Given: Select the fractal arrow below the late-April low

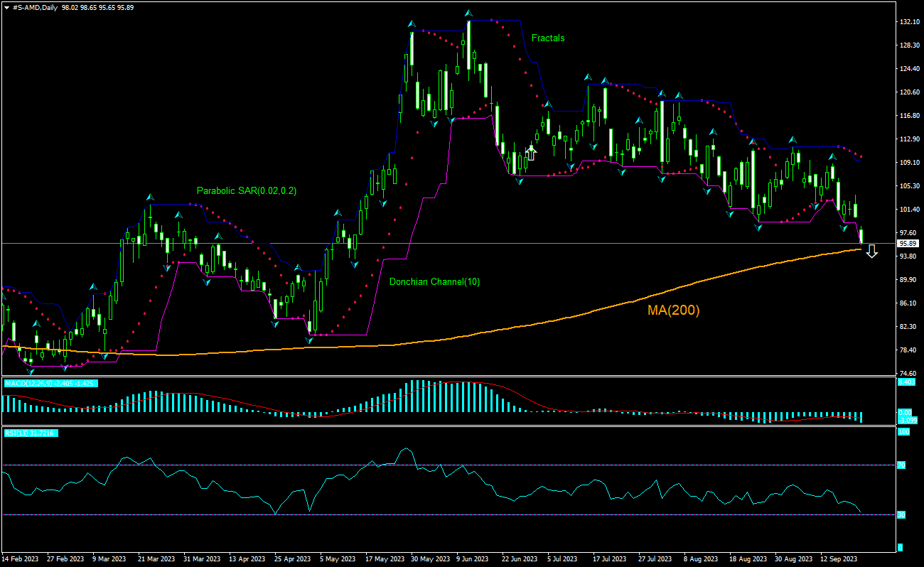Looking at the screenshot, I should [x=309, y=340].
